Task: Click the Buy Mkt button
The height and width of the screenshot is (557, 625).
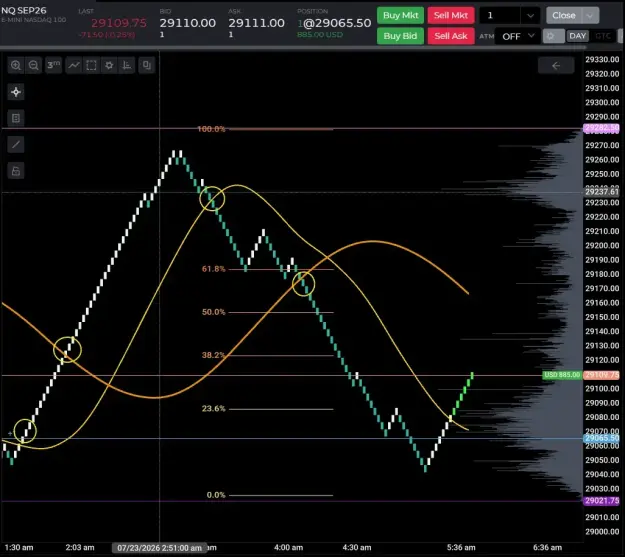Action: pos(400,16)
